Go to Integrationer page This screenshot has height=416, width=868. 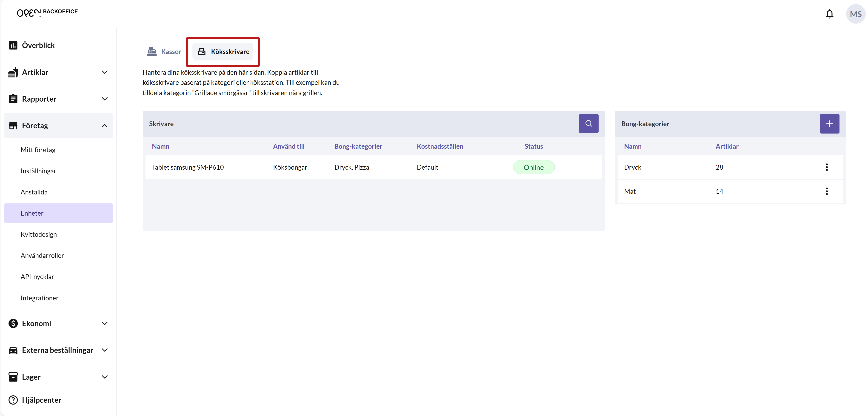point(40,298)
